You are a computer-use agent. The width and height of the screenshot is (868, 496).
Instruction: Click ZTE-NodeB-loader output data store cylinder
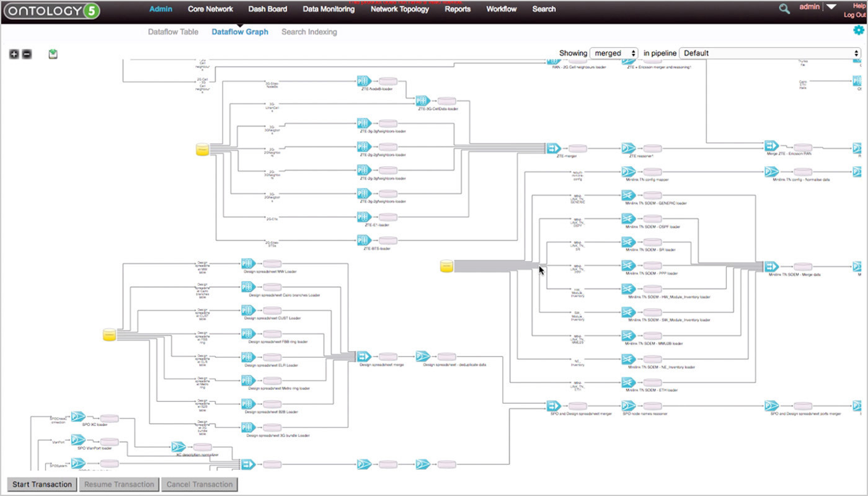tap(388, 81)
